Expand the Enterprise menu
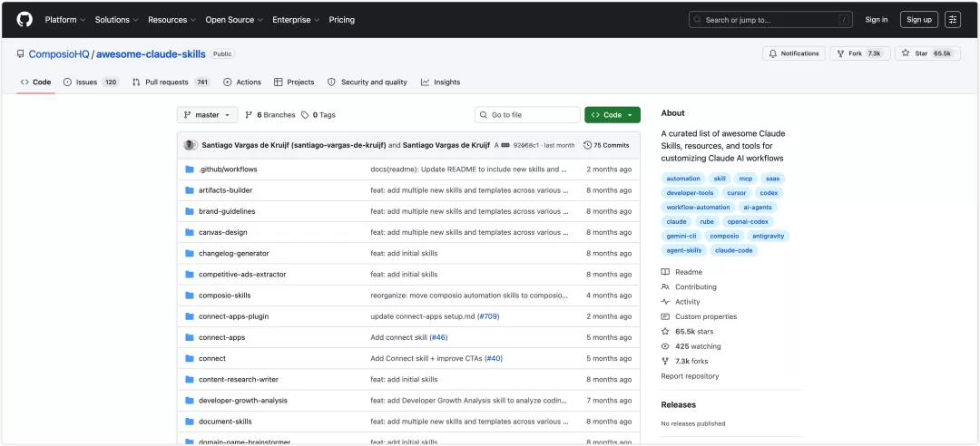The image size is (980, 446). [x=296, y=20]
